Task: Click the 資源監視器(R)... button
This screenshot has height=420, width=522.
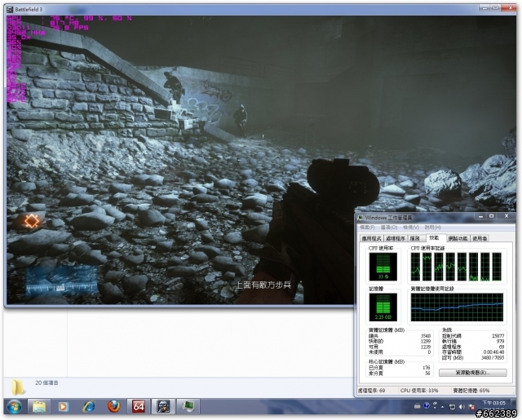Action: [473, 373]
